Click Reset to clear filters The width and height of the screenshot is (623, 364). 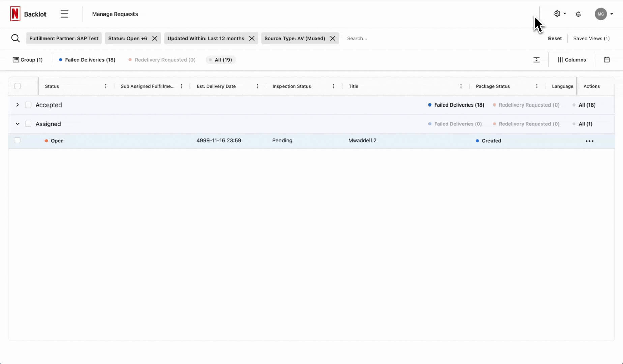[555, 38]
